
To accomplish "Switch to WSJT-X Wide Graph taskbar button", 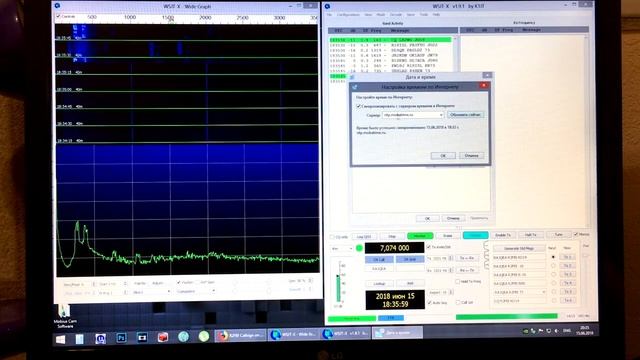I will pyautogui.click(x=294, y=334).
